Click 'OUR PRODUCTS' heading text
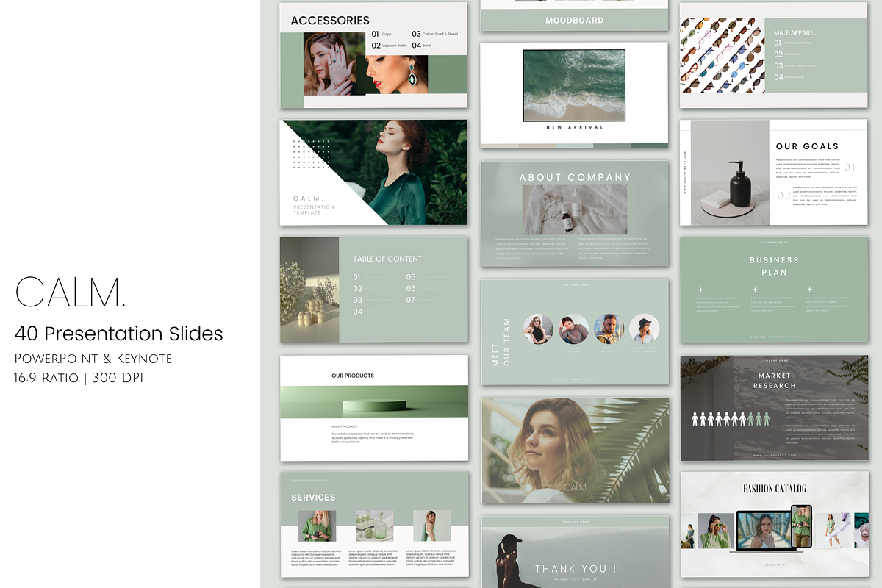This screenshot has height=588, width=882. [353, 376]
